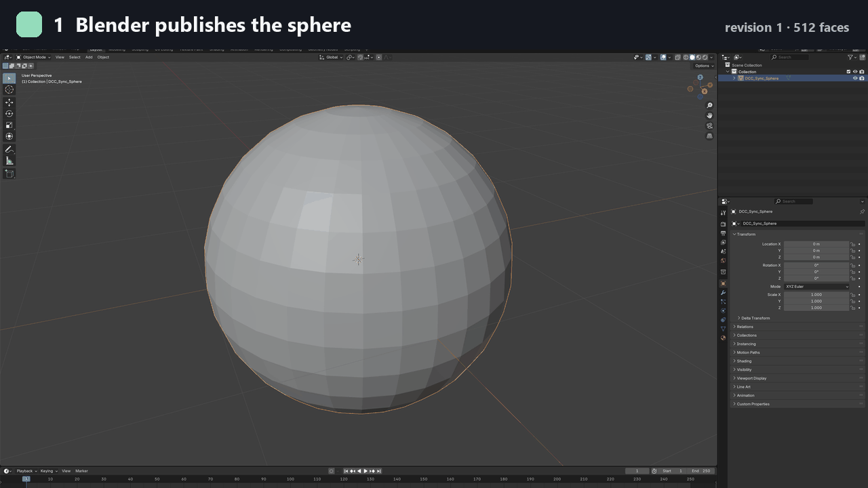Click the Z axis on navigation gizmo
This screenshot has width=868, height=488.
click(701, 77)
